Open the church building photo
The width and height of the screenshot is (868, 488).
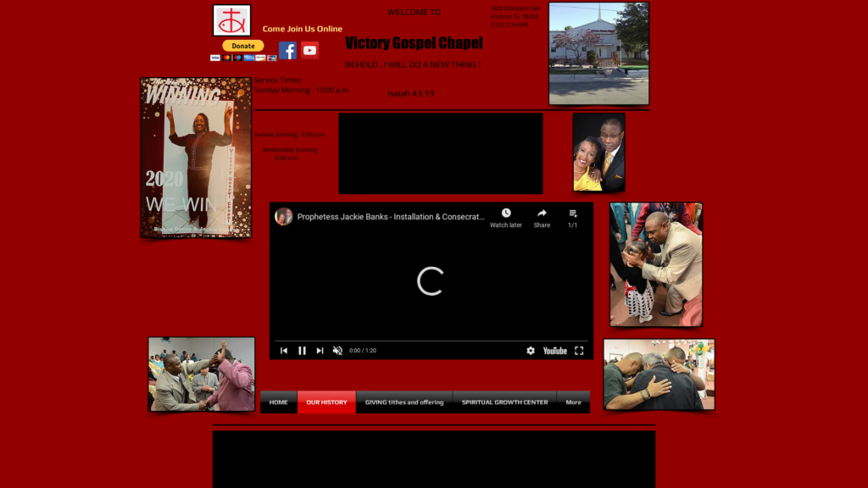coord(598,53)
